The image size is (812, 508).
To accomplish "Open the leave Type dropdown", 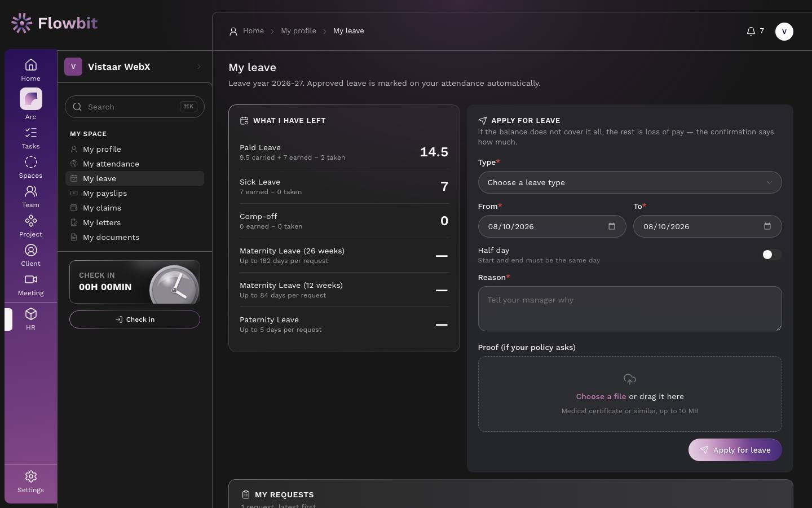I will pyautogui.click(x=630, y=182).
